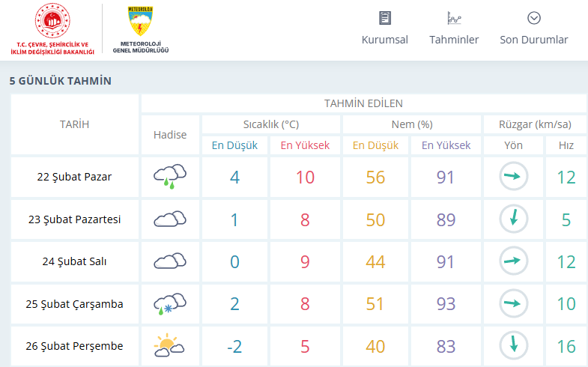Click the cloudy icon for 23 Şubat Pazartesi

point(170,219)
